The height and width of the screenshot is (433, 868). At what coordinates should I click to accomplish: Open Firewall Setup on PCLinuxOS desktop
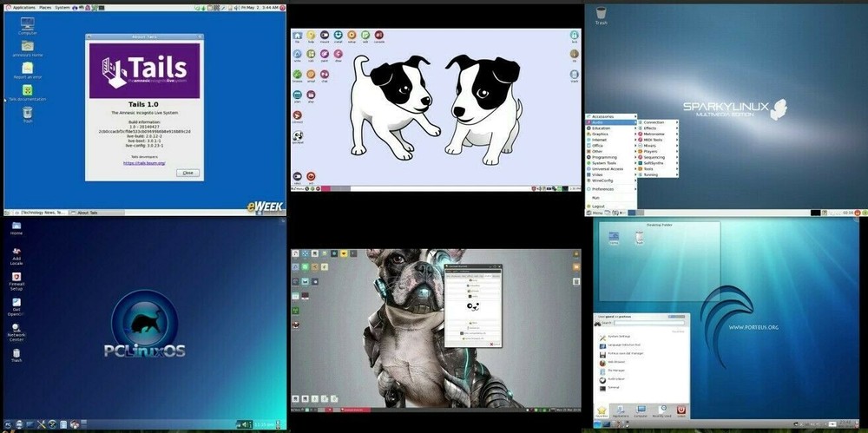coord(16,281)
